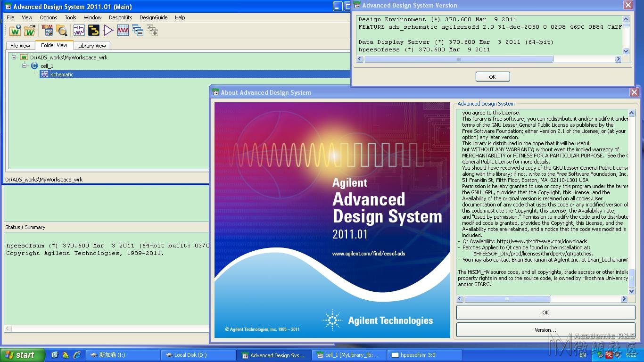The image size is (644, 362).
Task: Switch to the File View tab
Action: [20, 46]
